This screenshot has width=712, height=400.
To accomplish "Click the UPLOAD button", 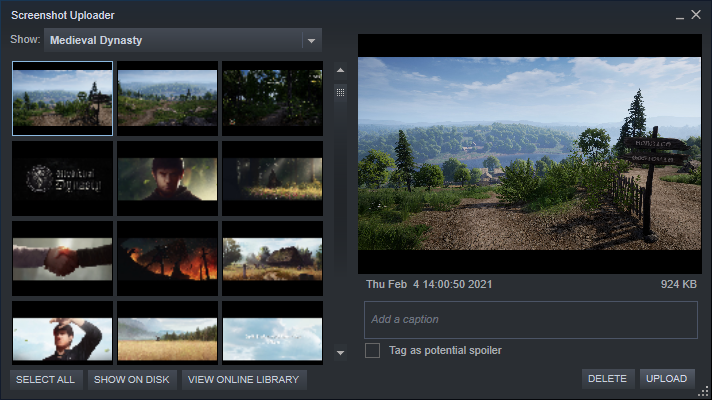I will (x=667, y=379).
